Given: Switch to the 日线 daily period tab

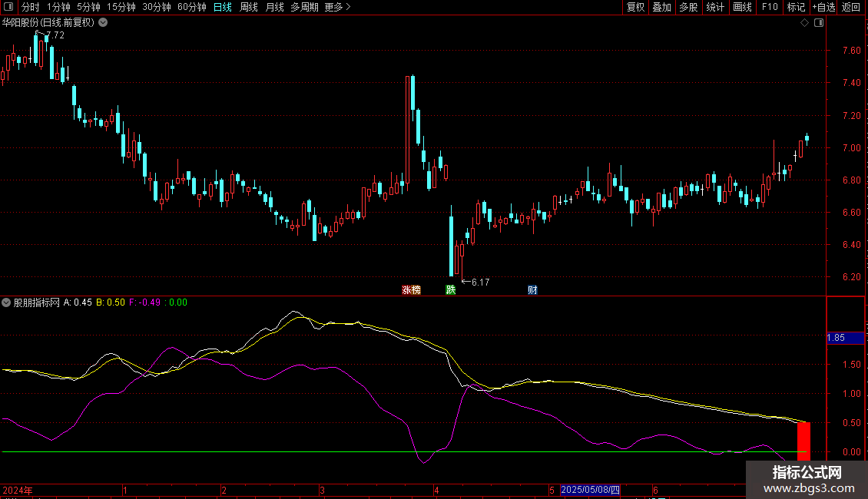Looking at the screenshot, I should [222, 7].
